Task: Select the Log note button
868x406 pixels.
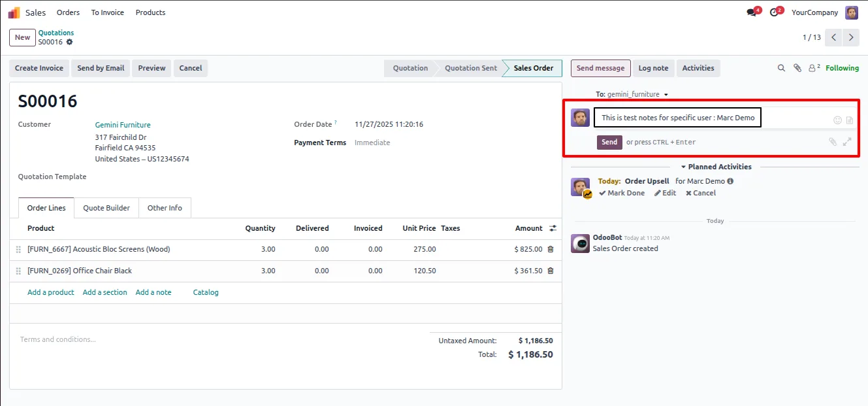Action: coord(653,68)
